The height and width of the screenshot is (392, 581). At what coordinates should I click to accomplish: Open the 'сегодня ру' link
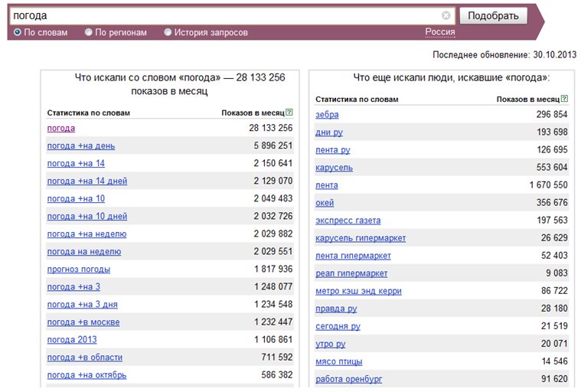coord(338,326)
